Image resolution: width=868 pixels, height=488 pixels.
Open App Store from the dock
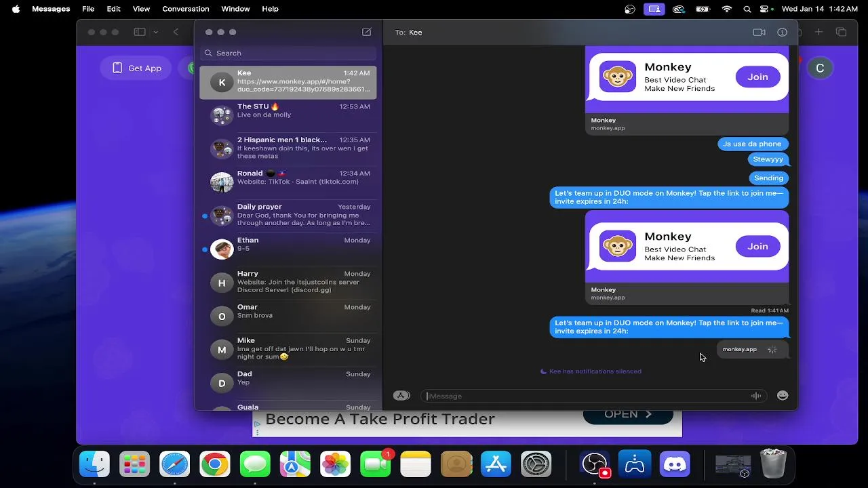tap(496, 464)
